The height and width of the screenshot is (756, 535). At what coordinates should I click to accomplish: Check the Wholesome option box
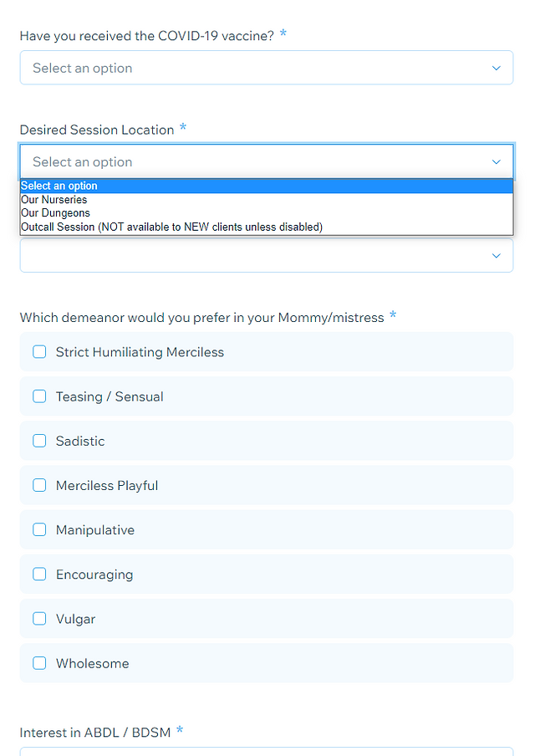[x=39, y=663]
